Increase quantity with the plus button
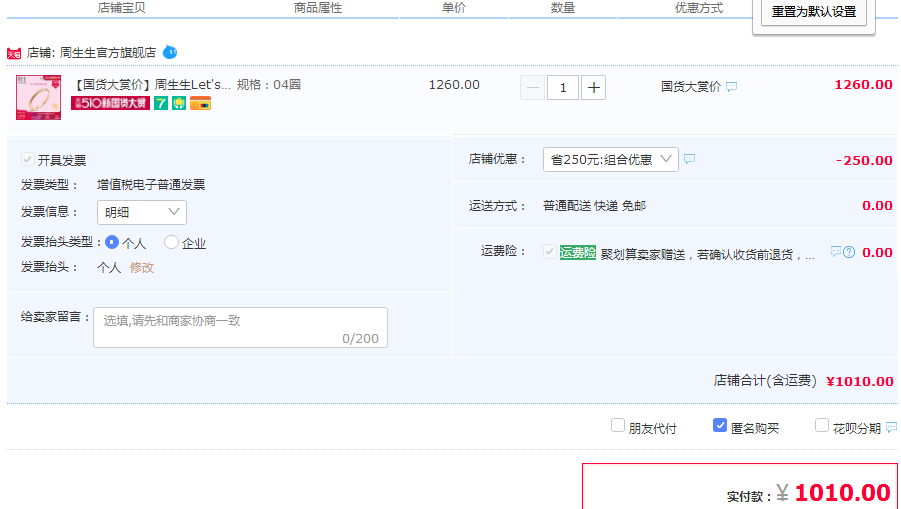This screenshot has height=509, width=901. click(594, 87)
